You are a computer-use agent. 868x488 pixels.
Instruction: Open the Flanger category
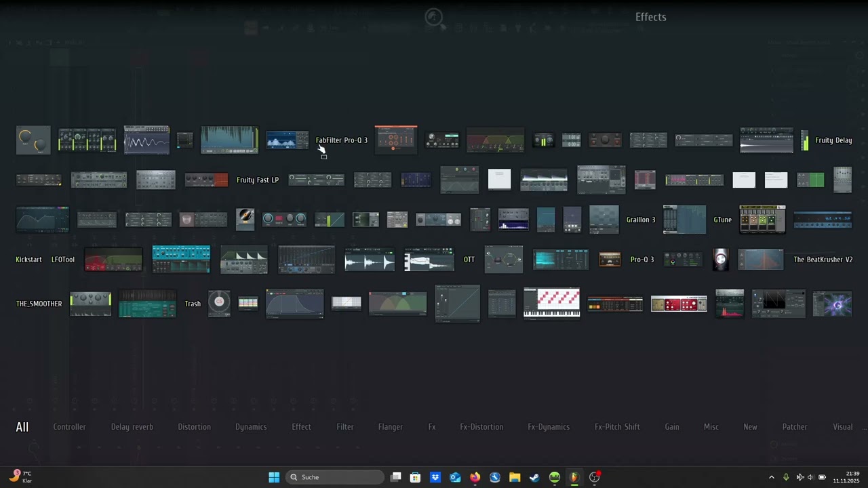pos(391,427)
